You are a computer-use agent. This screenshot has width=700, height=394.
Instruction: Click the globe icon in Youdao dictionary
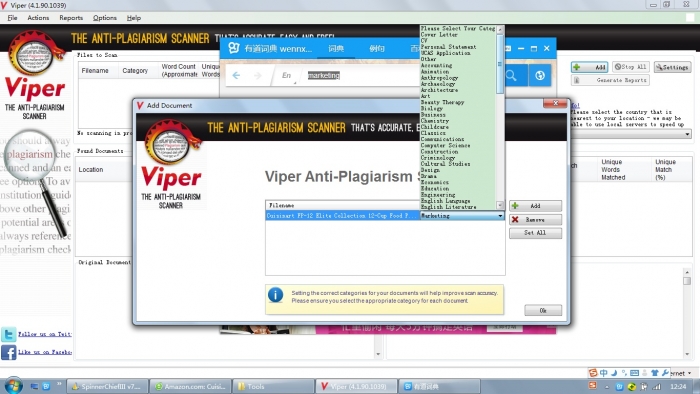pyautogui.click(x=540, y=75)
